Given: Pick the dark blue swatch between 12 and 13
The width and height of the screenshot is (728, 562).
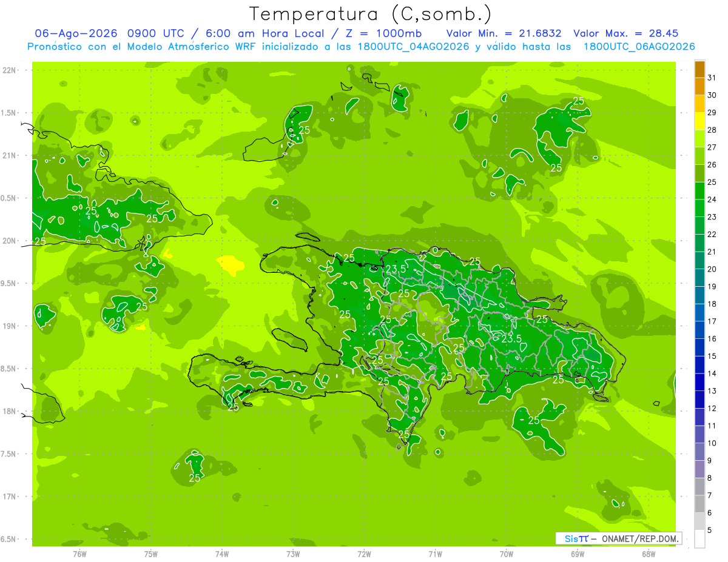Looking at the screenshot, I should coord(699,400).
